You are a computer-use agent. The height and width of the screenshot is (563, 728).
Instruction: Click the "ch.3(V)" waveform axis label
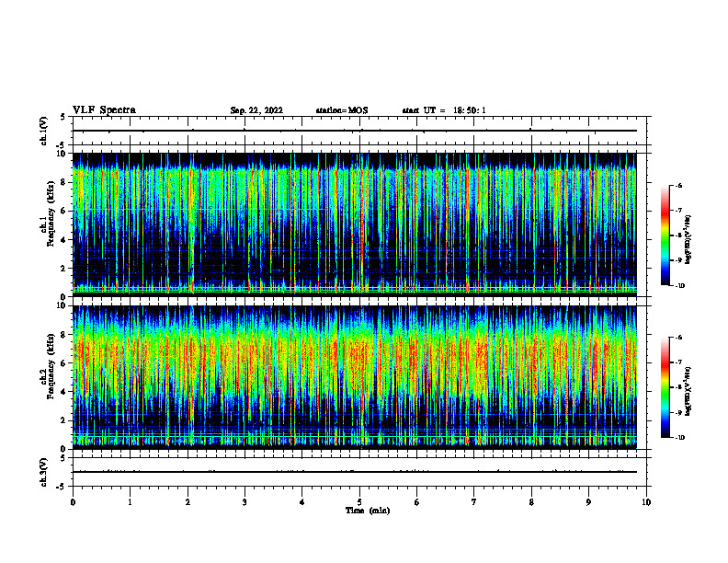(44, 472)
